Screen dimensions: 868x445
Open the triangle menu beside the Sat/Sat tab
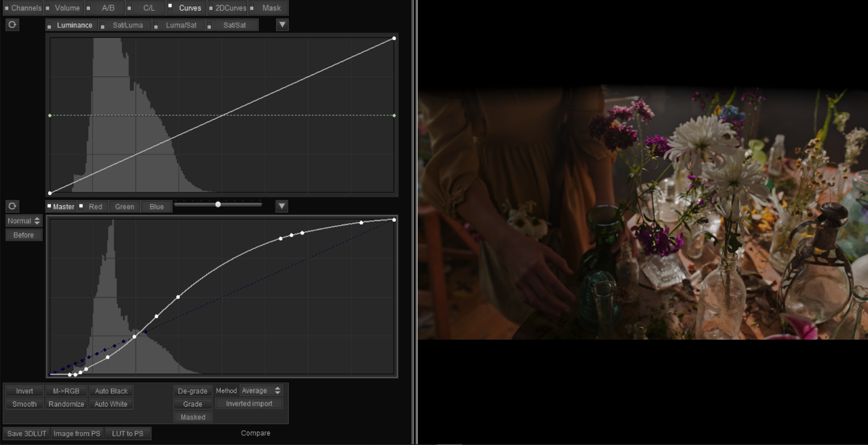click(x=283, y=25)
